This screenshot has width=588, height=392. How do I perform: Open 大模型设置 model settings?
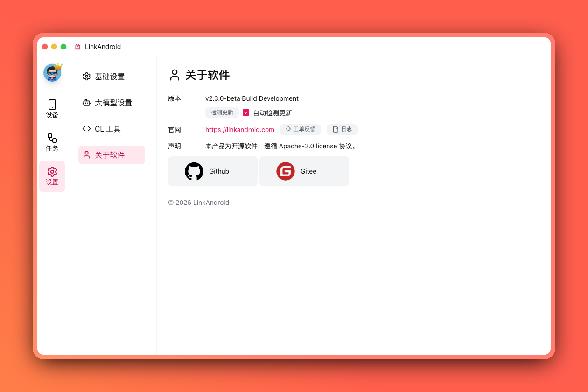coord(112,103)
